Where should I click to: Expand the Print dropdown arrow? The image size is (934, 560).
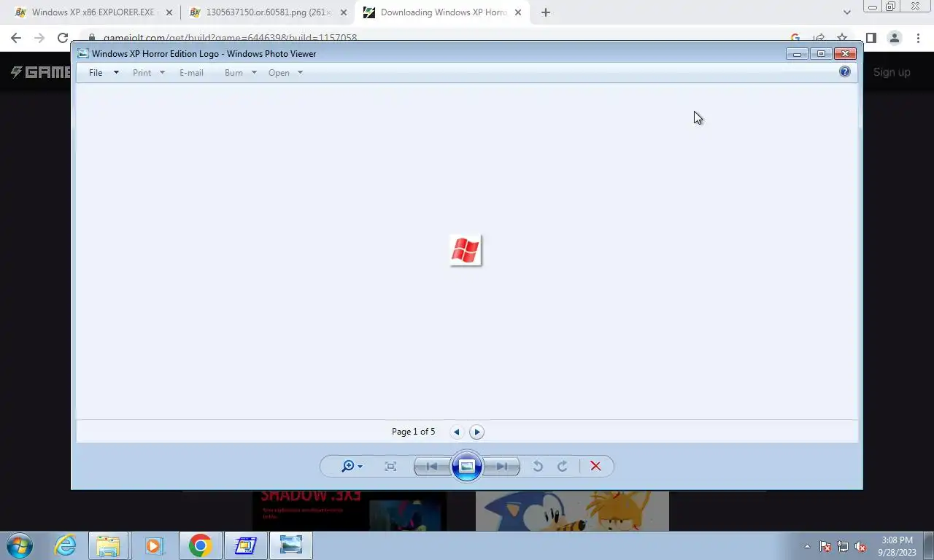click(162, 73)
